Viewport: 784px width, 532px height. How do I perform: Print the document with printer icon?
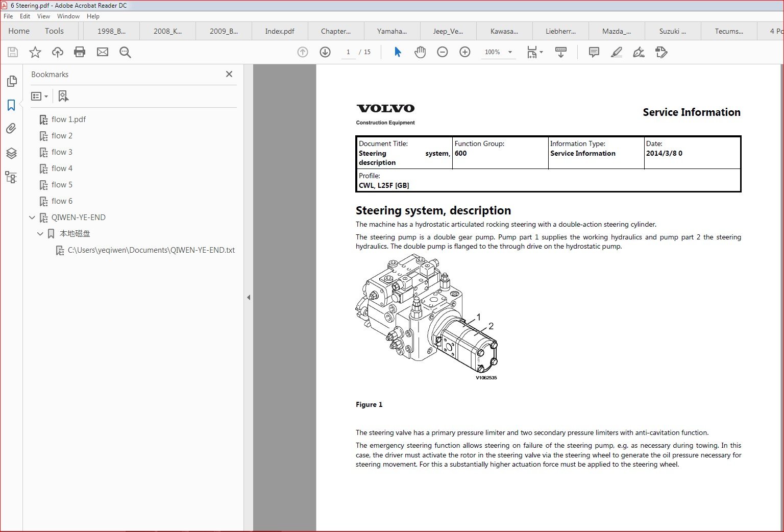point(80,52)
